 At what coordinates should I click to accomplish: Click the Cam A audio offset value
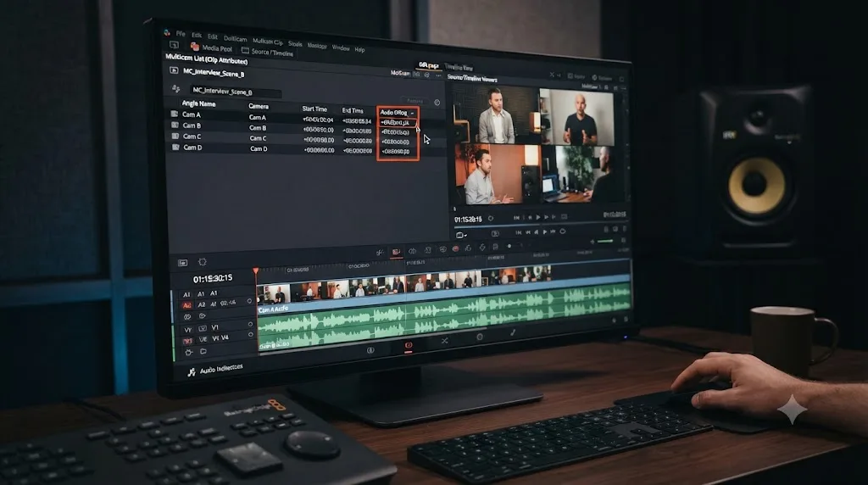397,122
